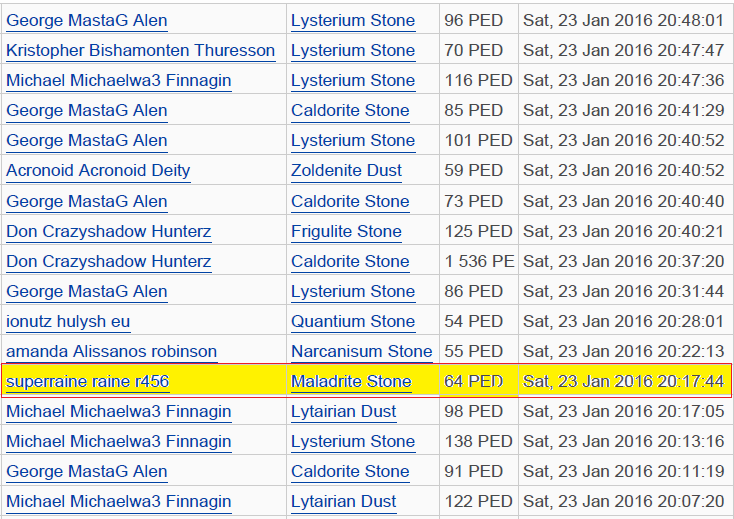Click the 64 PED highlighted value cell
The image size is (734, 519).
(479, 381)
